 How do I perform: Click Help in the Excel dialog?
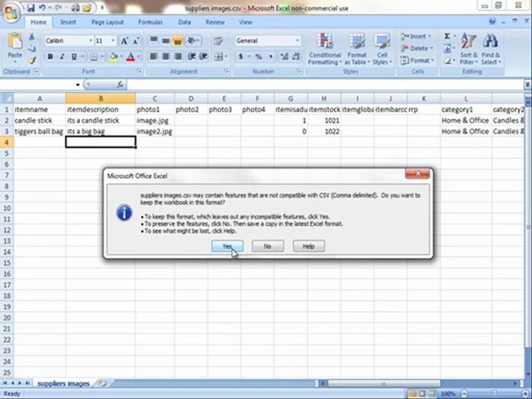309,246
